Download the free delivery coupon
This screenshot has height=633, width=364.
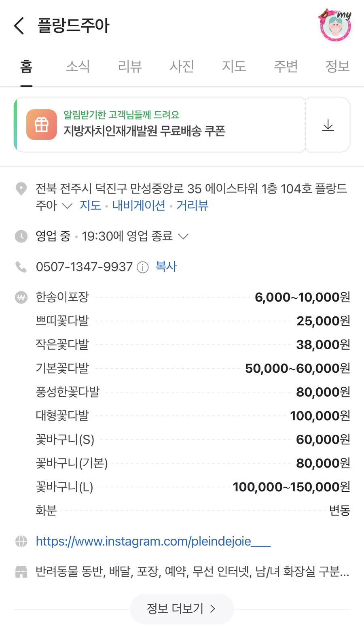328,125
